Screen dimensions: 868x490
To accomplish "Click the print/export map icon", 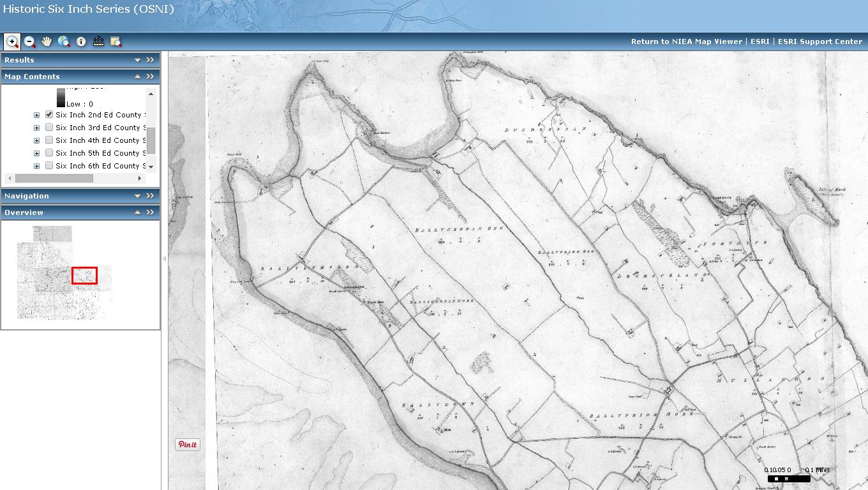I will coord(116,41).
